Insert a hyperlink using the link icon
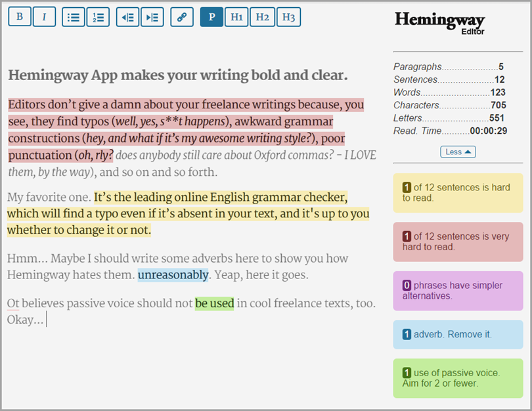The width and height of the screenshot is (532, 411). 181,16
